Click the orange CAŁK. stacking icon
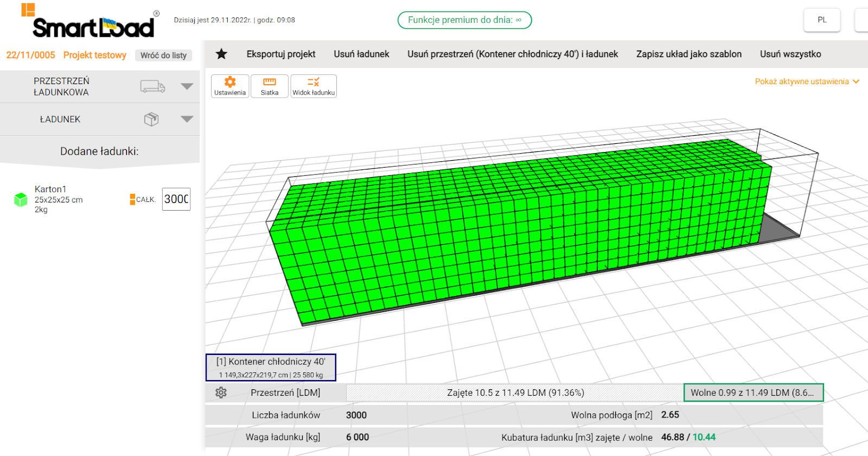This screenshot has width=868, height=456. tap(132, 200)
